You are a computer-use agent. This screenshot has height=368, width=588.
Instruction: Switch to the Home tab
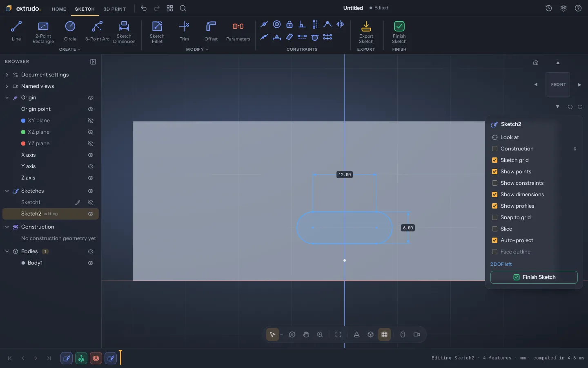pos(59,9)
